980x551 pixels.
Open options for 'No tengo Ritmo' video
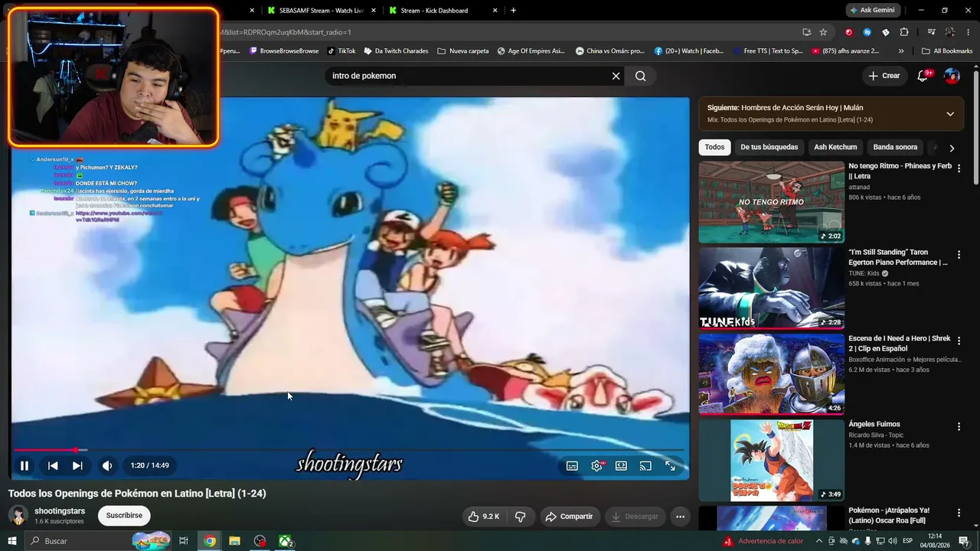pyautogui.click(x=959, y=168)
